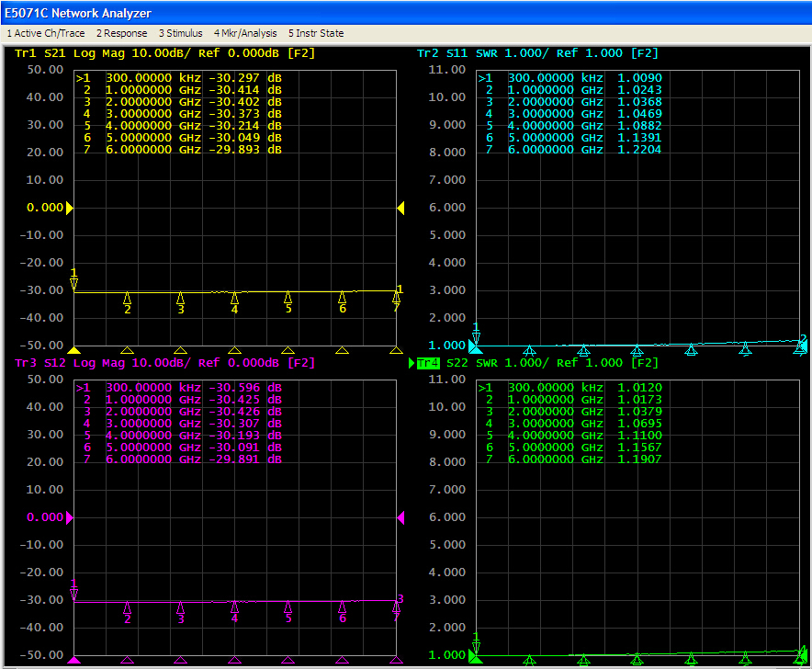The width and height of the screenshot is (812, 669).
Task: Click the E5071C Network Analyzer title bar
Action: 406,13
